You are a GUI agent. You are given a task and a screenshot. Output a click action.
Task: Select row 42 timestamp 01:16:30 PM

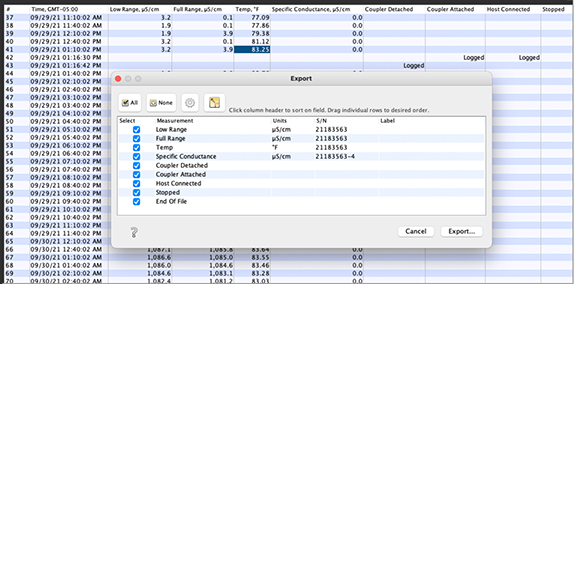point(66,58)
